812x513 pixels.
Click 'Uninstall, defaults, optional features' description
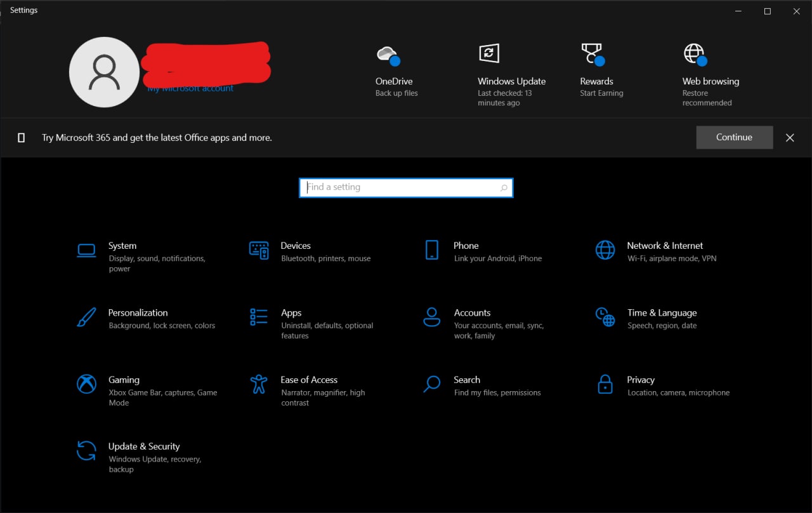(327, 330)
